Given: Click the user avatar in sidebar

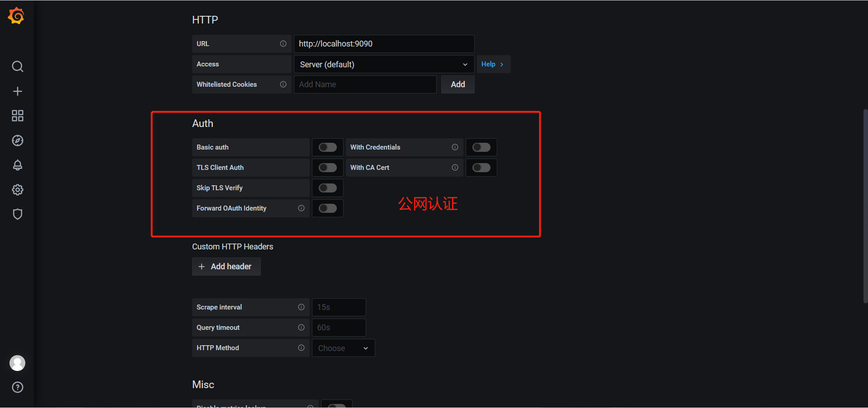Looking at the screenshot, I should (x=17, y=363).
